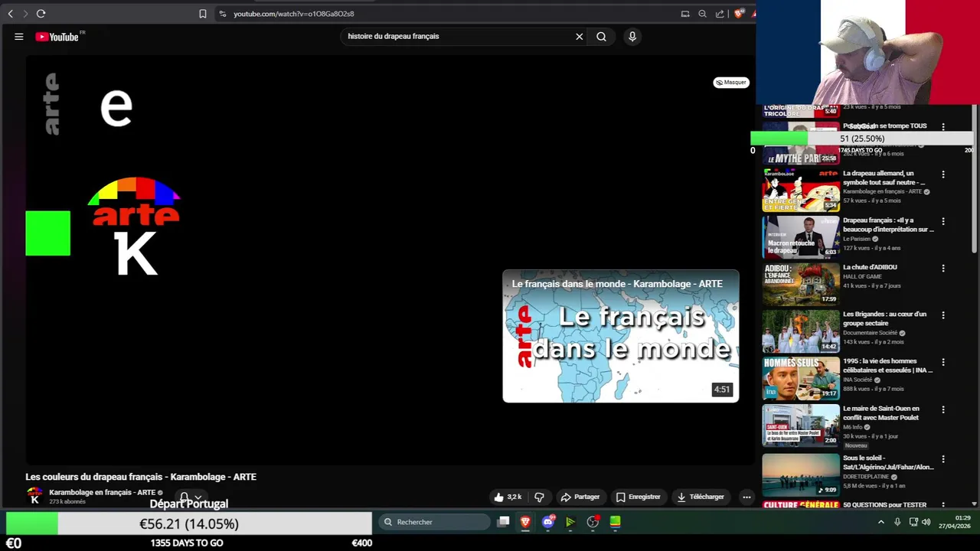Click the tray microphone icon
980x551 pixels.
pos(897,522)
